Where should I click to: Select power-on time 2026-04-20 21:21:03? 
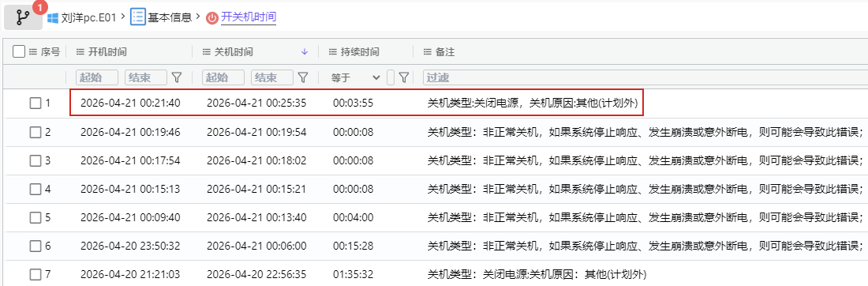[x=130, y=274]
